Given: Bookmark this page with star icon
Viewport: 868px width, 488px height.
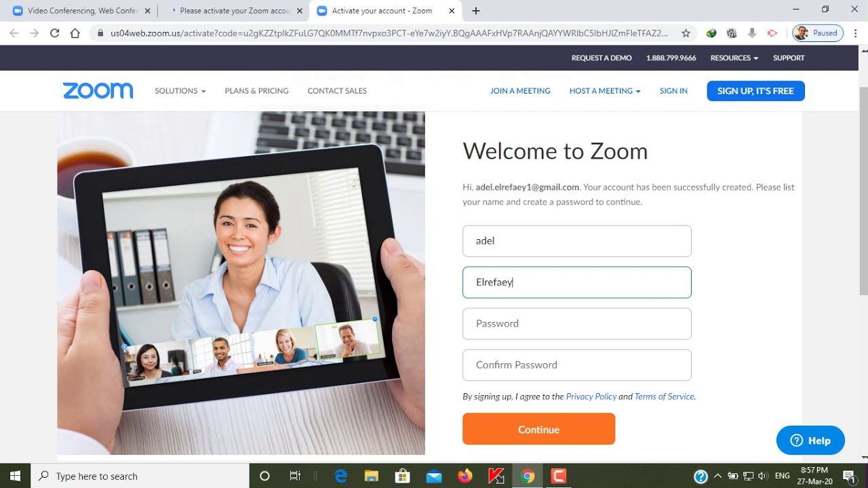Looking at the screenshot, I should [x=686, y=33].
